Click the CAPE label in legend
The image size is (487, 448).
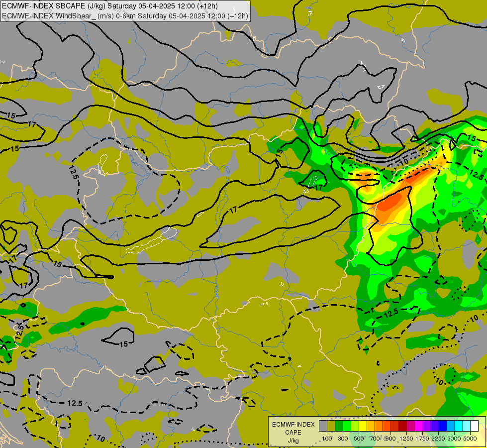coord(293,433)
